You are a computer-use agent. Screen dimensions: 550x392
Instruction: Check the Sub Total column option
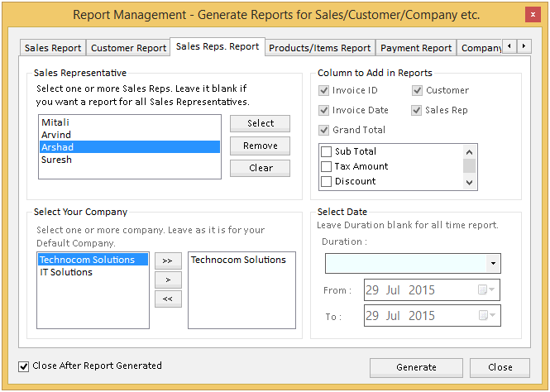(326, 151)
